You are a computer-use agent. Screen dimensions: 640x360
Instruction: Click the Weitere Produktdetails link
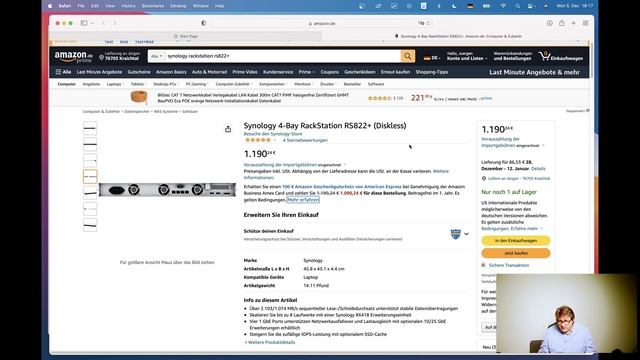pyautogui.click(x=270, y=342)
